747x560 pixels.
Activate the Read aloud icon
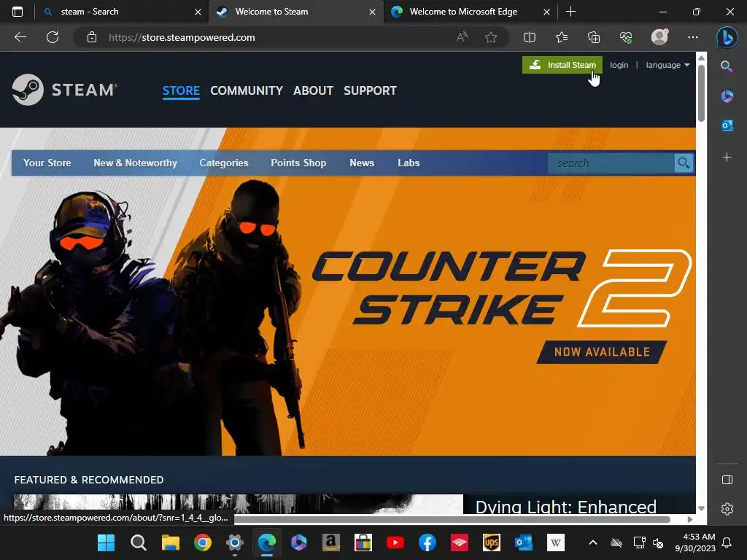point(462,37)
